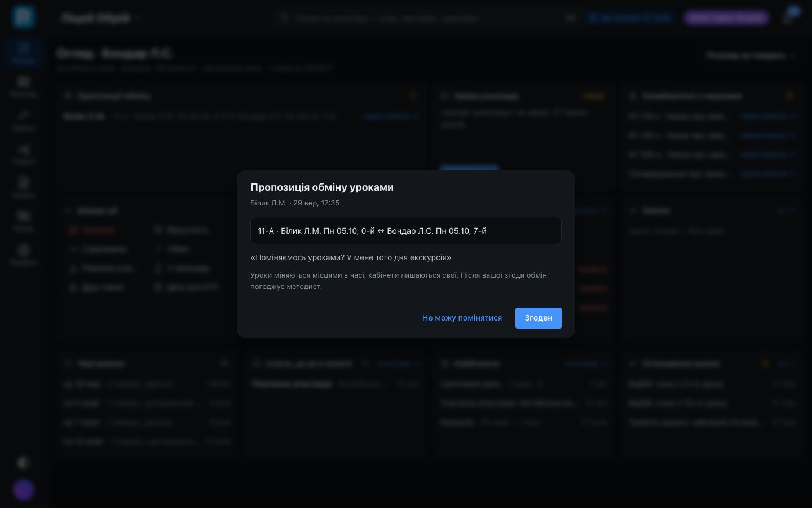The image size is (812, 508).
Task: Select the quoted message "Поміняємось уроками?"
Action: click(351, 257)
